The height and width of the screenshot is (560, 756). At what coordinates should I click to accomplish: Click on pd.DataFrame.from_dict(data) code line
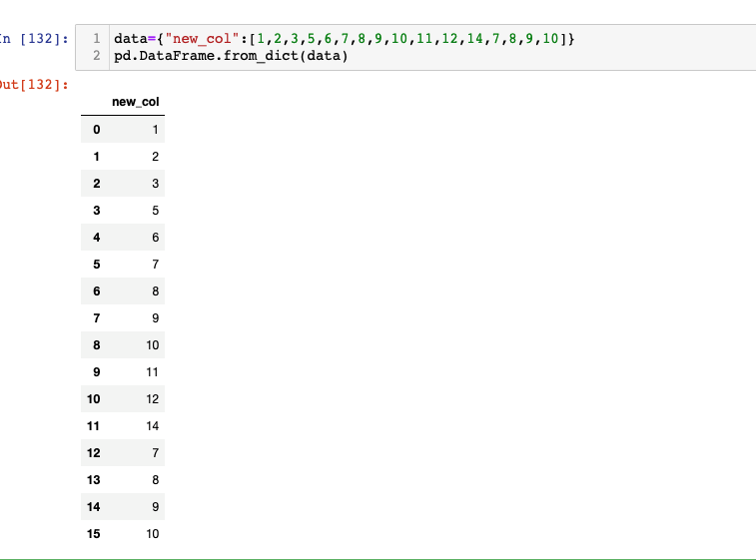pos(231,56)
